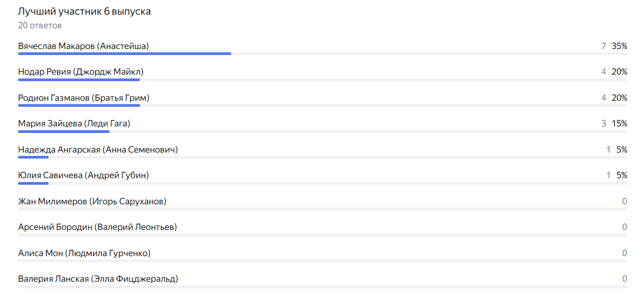Select the option Вячеслав Макаров (Анастейша)
Screen dimensions: 644x297
click(x=83, y=46)
